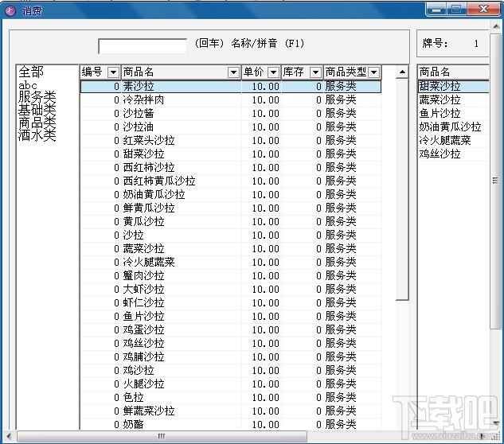Open the 单价 column filter dropdown
The width and height of the screenshot is (504, 444).
(273, 72)
